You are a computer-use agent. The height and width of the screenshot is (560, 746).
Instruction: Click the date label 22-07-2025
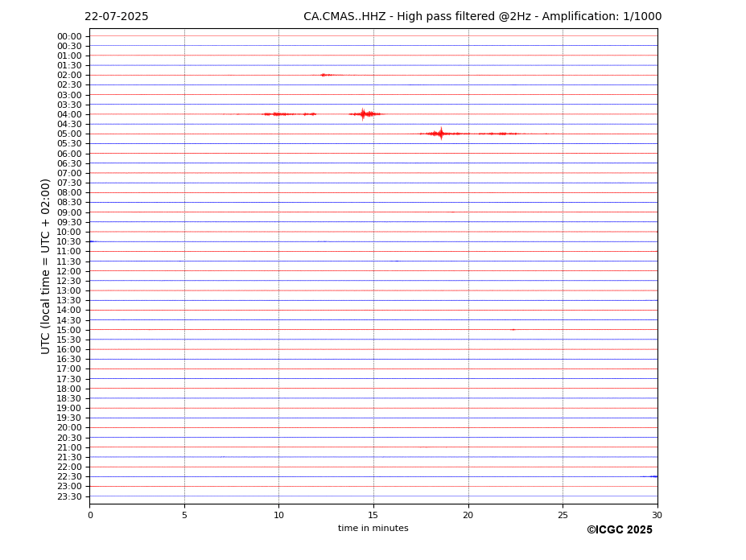[x=117, y=17]
